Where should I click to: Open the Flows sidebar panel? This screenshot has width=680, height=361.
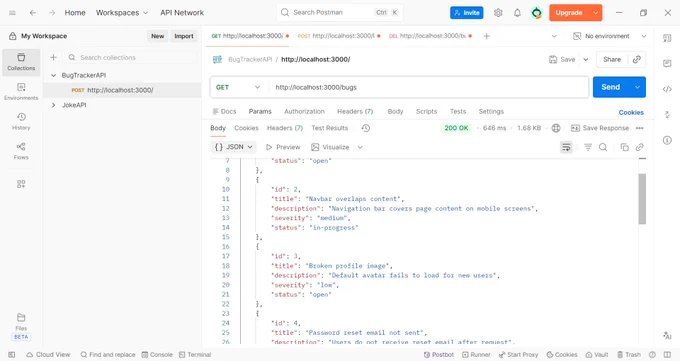pos(21,151)
